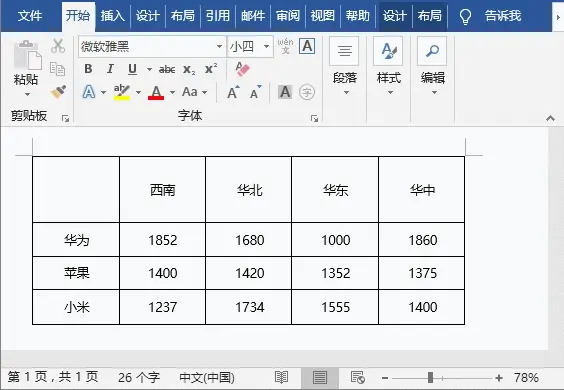Clear all formatting eraser icon
This screenshot has height=390, width=564.
point(242,69)
